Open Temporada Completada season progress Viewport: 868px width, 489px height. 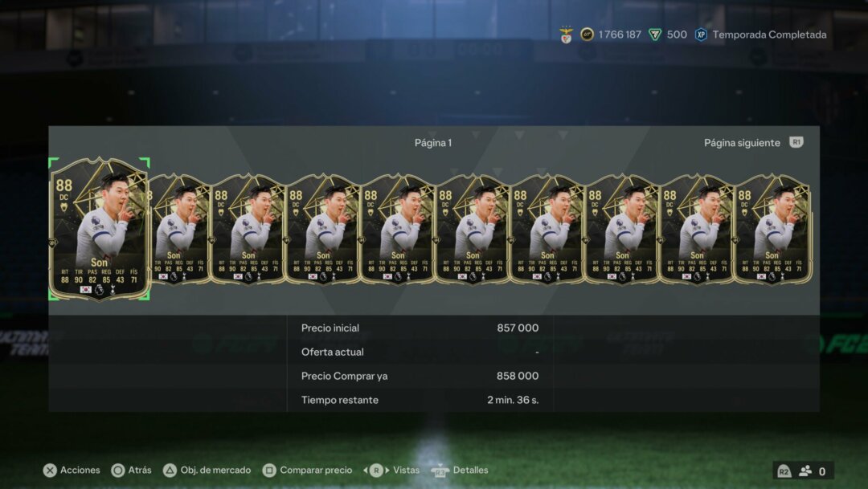coord(769,35)
